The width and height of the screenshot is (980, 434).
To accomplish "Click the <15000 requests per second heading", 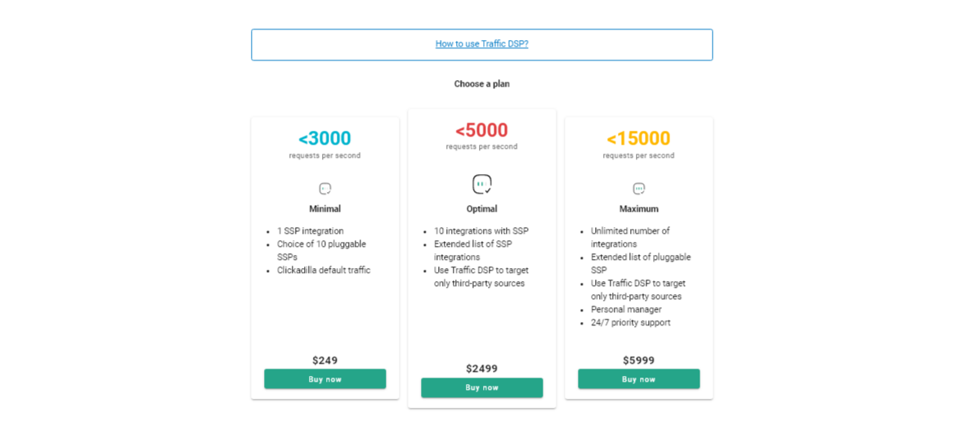I will click(x=638, y=139).
